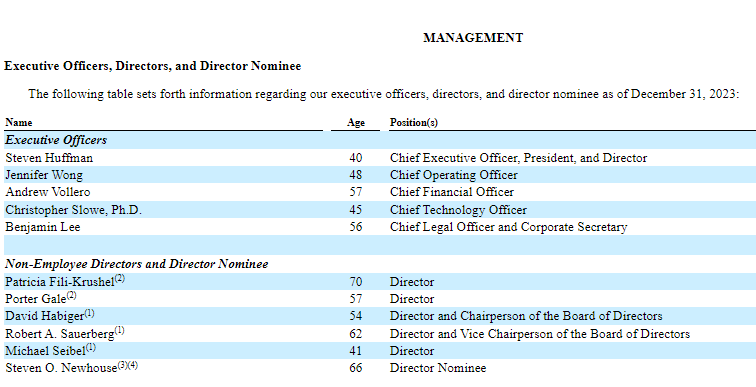
Task: Select the Executive Officers, Directors heading
Action: [x=152, y=66]
